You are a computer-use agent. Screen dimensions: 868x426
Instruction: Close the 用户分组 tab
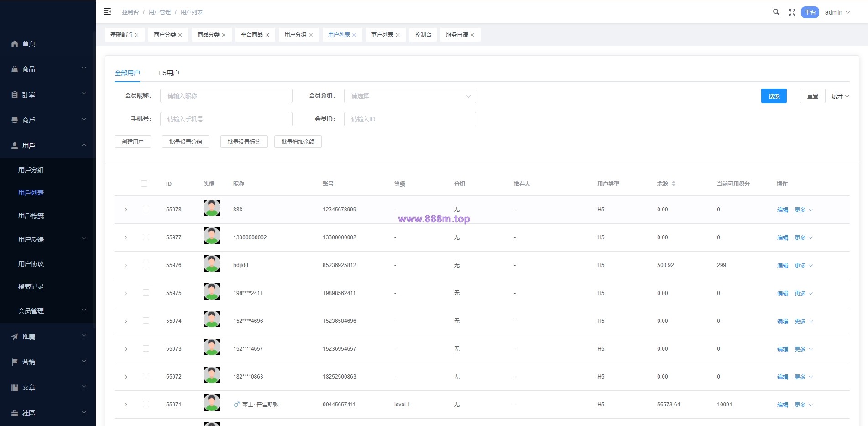point(311,35)
